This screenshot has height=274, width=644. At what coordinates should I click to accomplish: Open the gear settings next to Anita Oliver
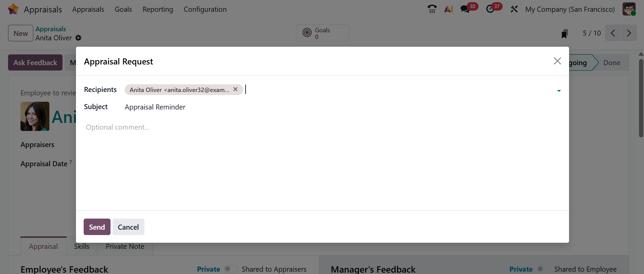(x=78, y=38)
